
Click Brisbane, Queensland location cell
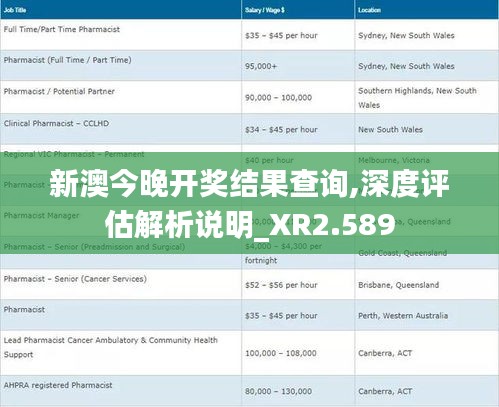point(398,285)
